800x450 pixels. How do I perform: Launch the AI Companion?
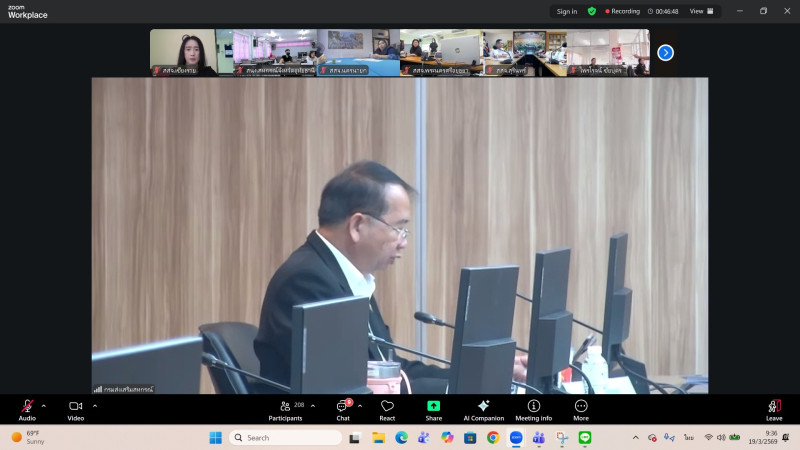pyautogui.click(x=483, y=408)
